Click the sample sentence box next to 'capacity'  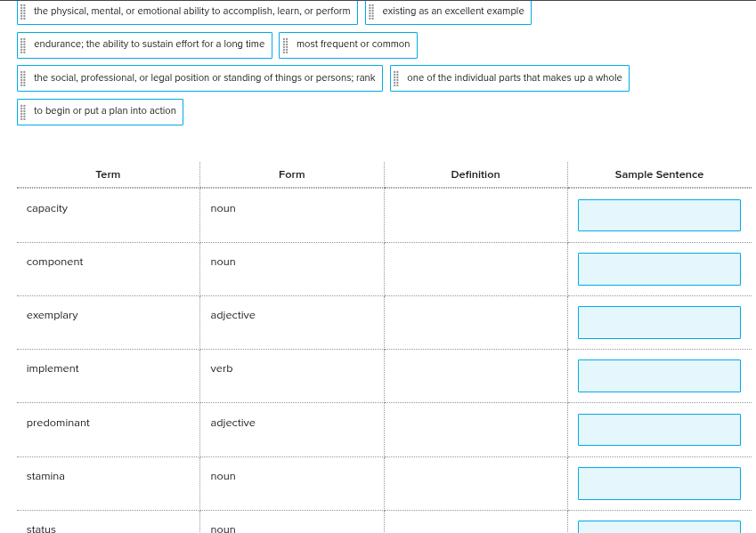[659, 214]
